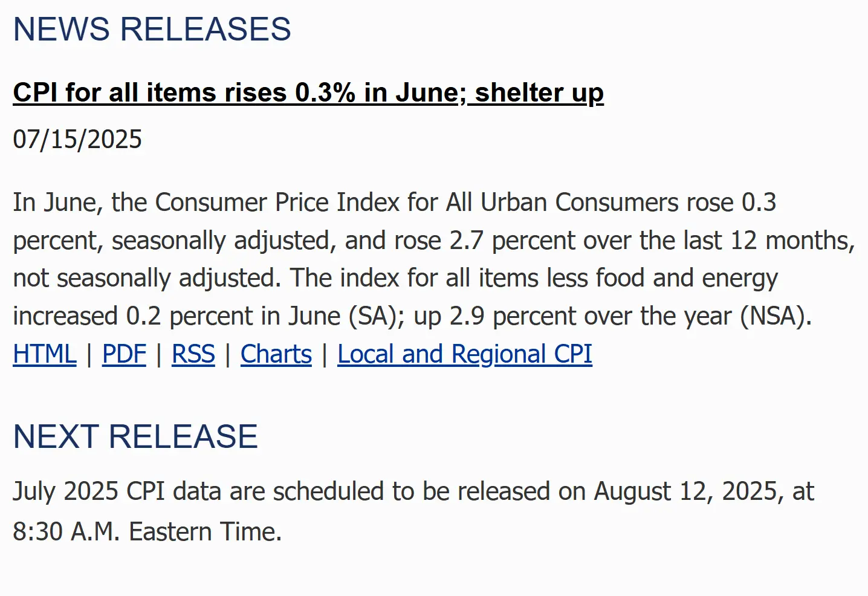This screenshot has width=868, height=596.
Task: Click the 07/15/2025 release date
Action: (x=77, y=140)
